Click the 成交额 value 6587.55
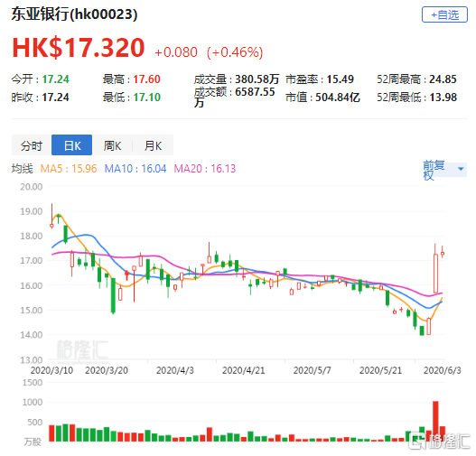 click(x=255, y=91)
